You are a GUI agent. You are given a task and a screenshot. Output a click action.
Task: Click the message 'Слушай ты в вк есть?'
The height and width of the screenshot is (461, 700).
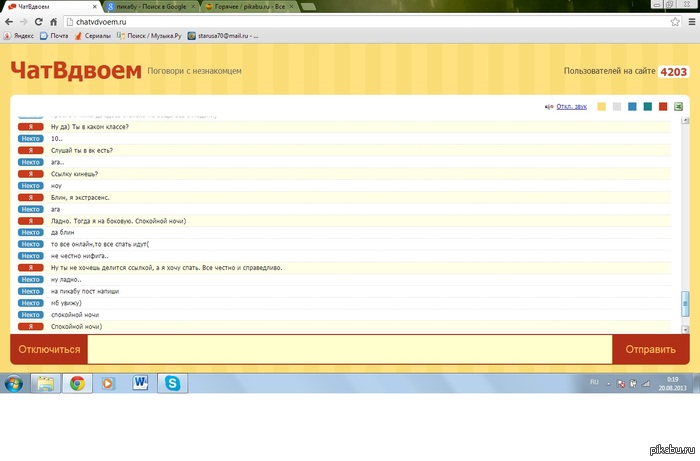82,150
